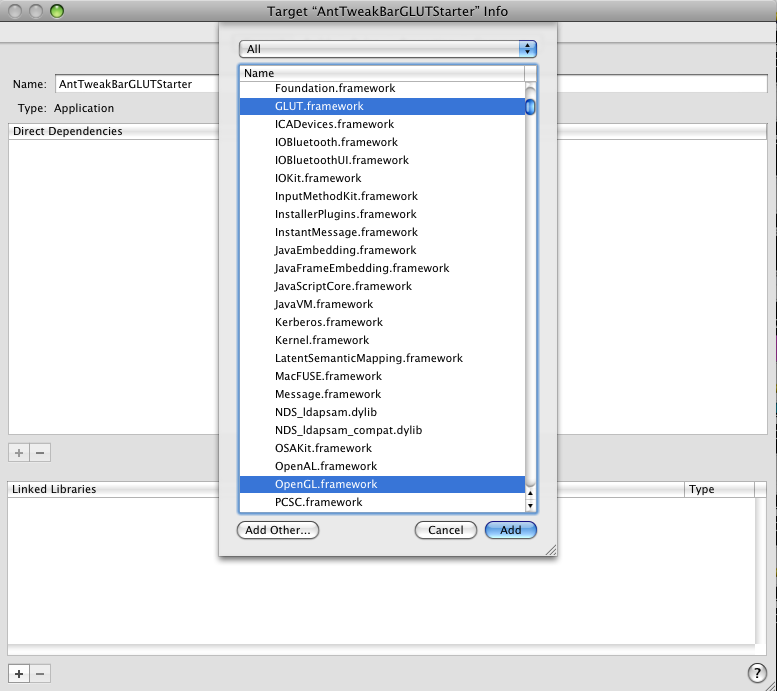The width and height of the screenshot is (777, 691).
Task: Click the minus button under Direct Dependencies
Action: (x=40, y=452)
